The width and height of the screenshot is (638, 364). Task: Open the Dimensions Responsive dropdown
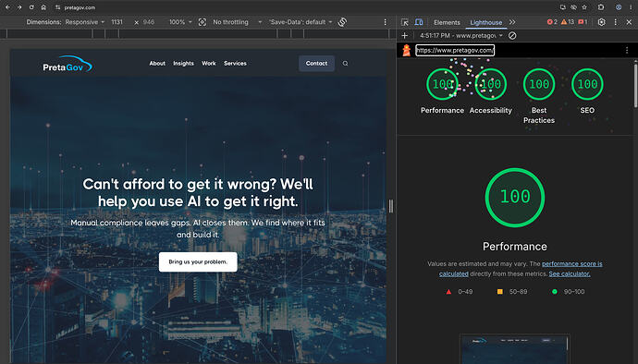click(85, 22)
